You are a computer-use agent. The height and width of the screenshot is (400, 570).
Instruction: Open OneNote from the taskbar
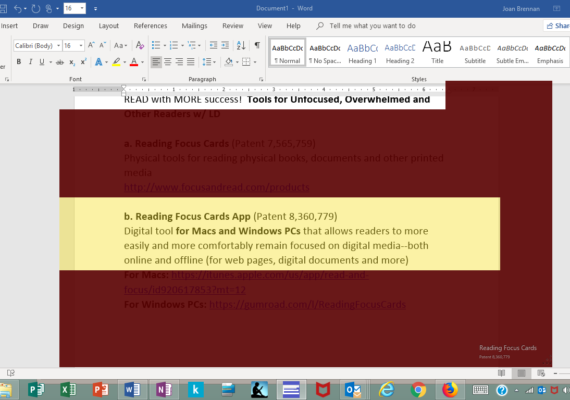click(x=164, y=390)
